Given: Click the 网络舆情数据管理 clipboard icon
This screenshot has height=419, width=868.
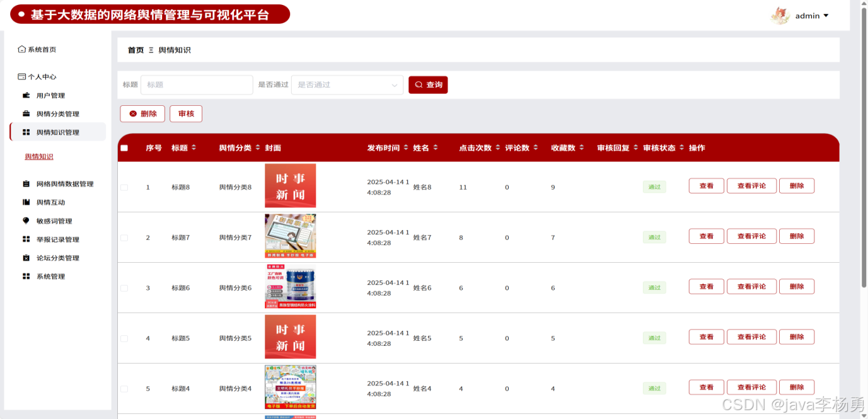Looking at the screenshot, I should tap(26, 184).
